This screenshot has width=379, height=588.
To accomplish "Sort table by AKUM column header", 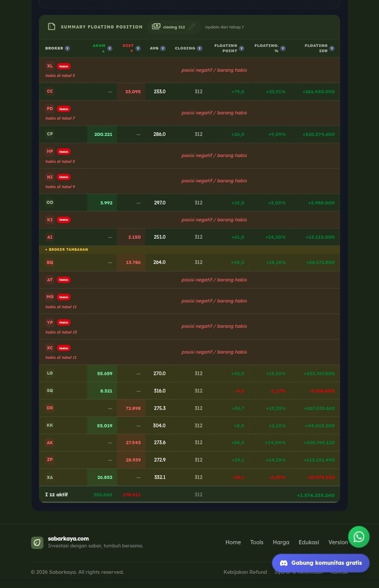I will click(99, 46).
